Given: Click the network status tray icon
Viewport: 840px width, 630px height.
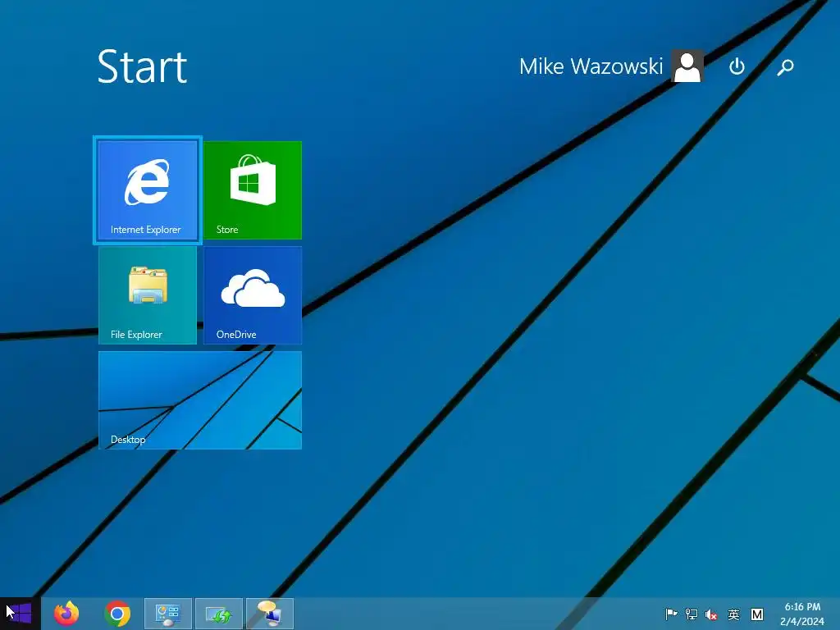Looking at the screenshot, I should (x=691, y=614).
